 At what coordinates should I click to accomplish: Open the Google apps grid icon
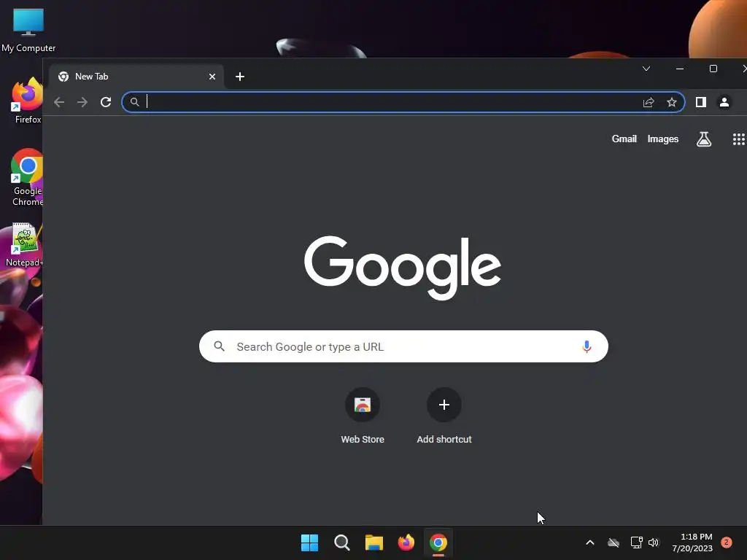point(739,139)
